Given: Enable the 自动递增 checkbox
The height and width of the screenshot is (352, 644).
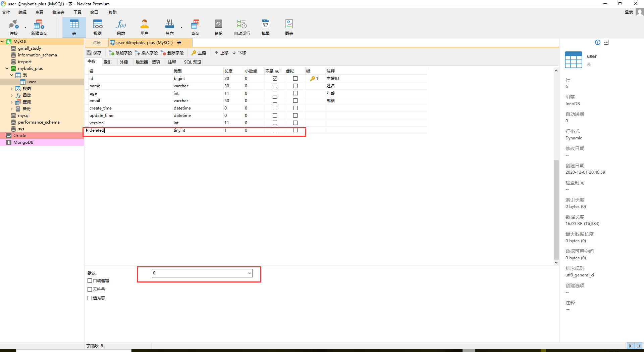Looking at the screenshot, I should point(90,281).
